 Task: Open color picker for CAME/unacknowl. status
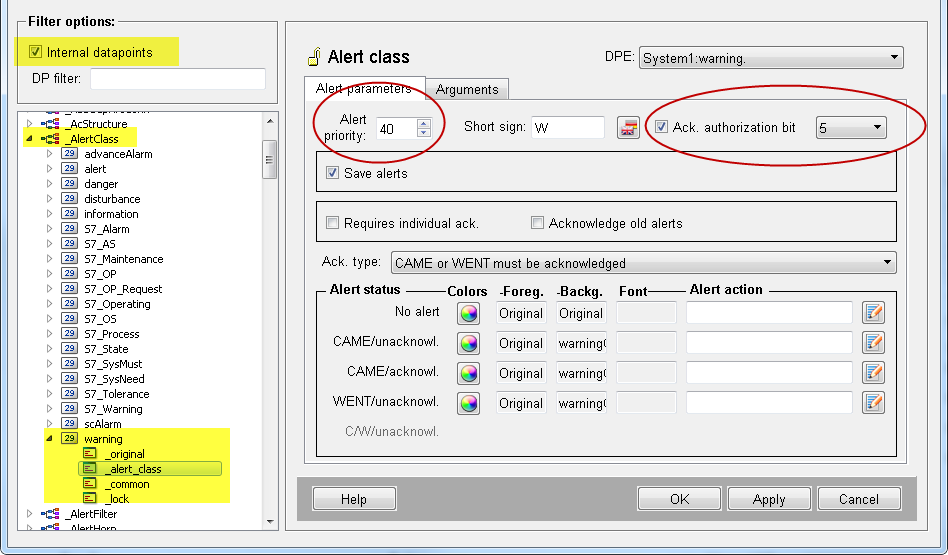[468, 343]
